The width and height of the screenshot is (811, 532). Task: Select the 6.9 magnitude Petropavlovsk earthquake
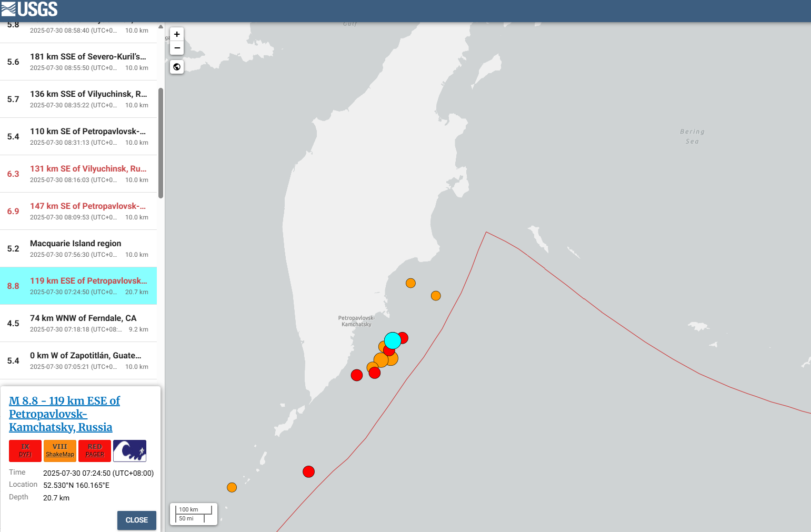(78, 211)
